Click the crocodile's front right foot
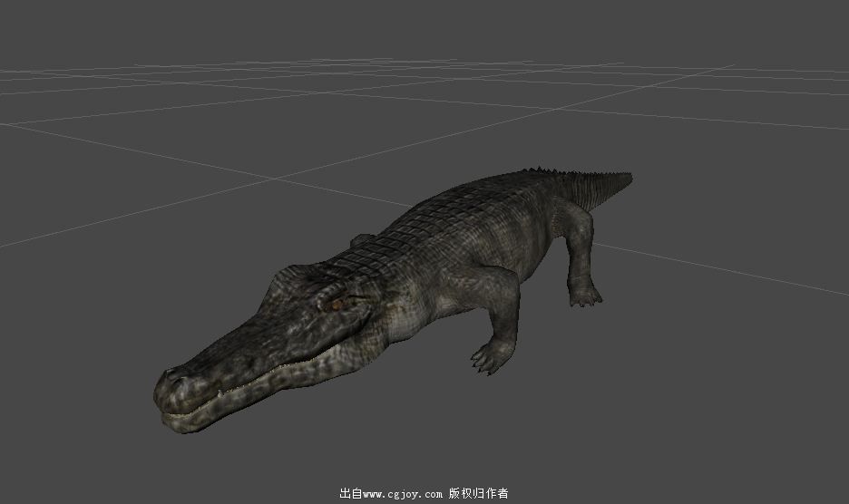This screenshot has height=504, width=849. click(490, 357)
